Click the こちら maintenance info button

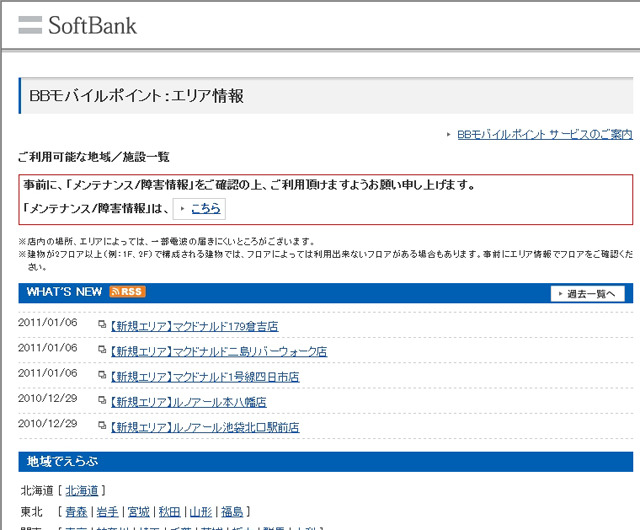click(199, 209)
